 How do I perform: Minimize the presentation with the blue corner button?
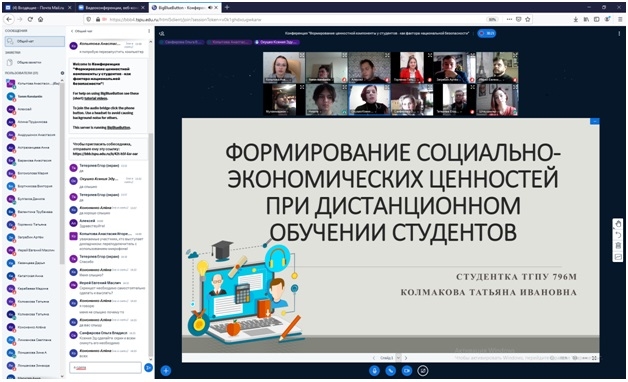595,121
